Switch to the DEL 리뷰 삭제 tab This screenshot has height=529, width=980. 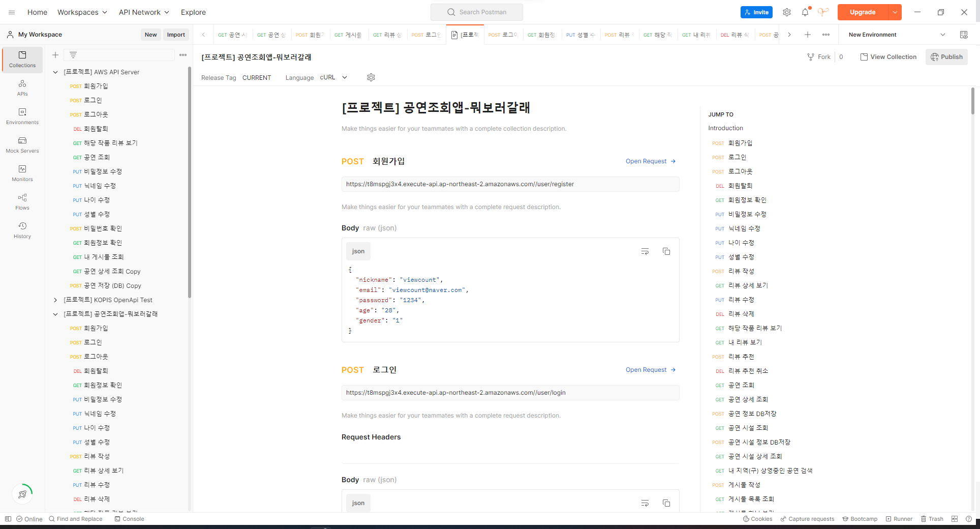[x=734, y=35]
